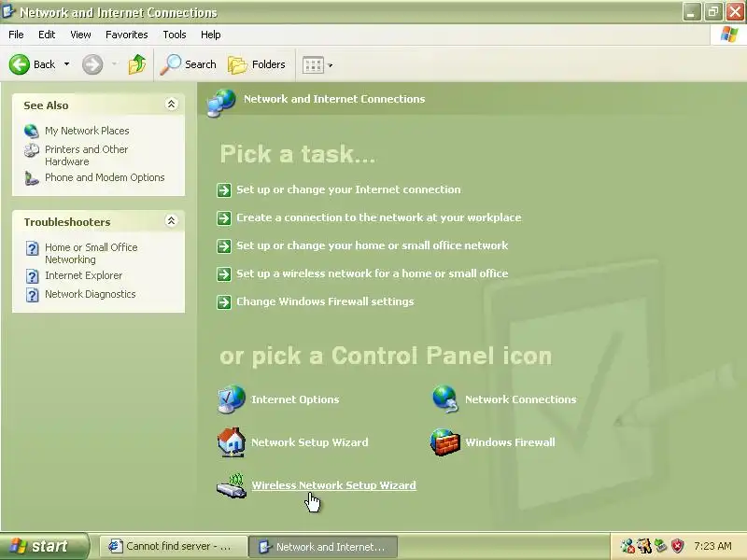747x560 pixels.
Task: Select Set up a wireless network task
Action: 372,273
